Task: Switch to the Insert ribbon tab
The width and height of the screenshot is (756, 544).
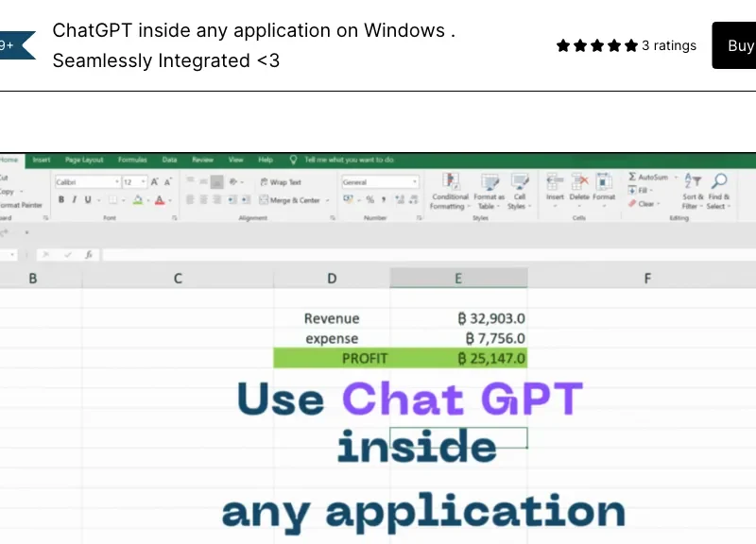Action: pyautogui.click(x=42, y=160)
